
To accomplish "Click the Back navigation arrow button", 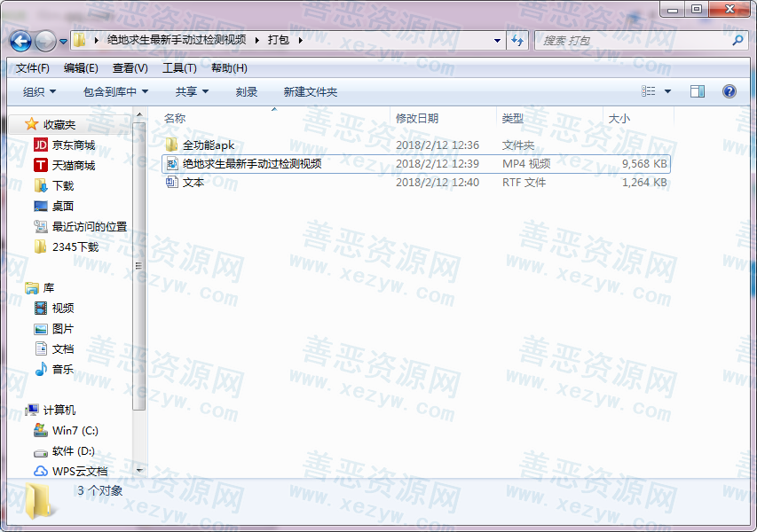I will coord(21,41).
